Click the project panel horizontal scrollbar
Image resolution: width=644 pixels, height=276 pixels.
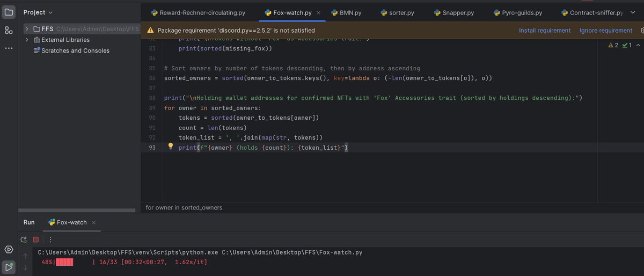(x=77, y=210)
